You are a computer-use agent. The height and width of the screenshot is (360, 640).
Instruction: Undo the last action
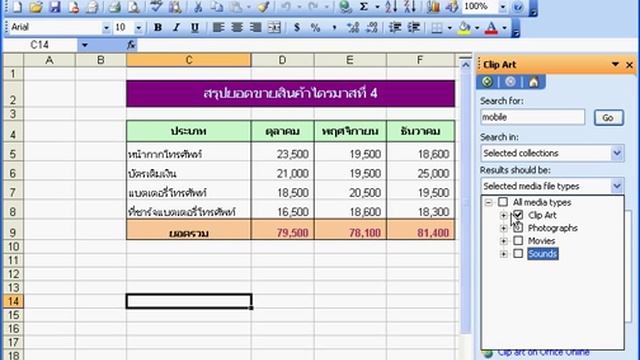click(286, 7)
